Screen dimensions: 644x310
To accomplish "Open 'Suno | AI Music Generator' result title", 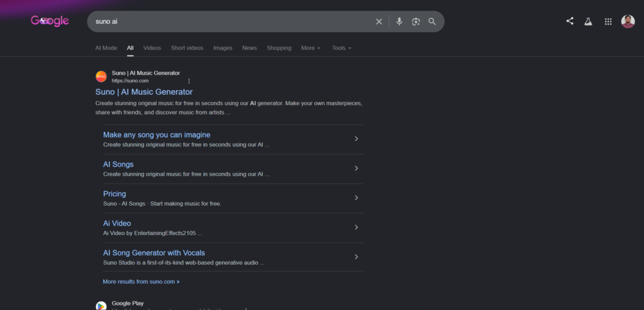I will click(x=144, y=92).
